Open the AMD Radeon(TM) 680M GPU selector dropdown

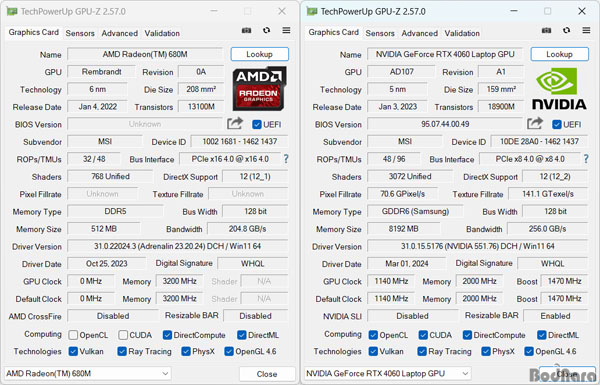click(87, 373)
